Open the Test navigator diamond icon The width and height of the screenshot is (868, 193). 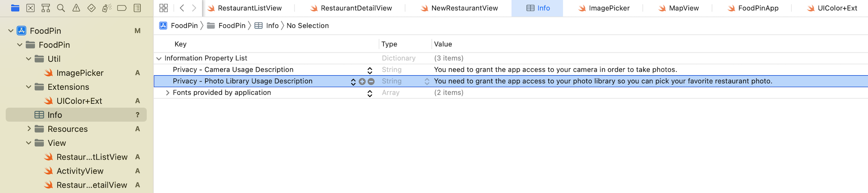(91, 8)
